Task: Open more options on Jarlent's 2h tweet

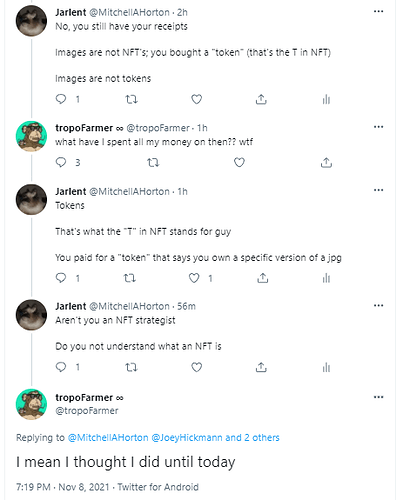Action: click(378, 12)
